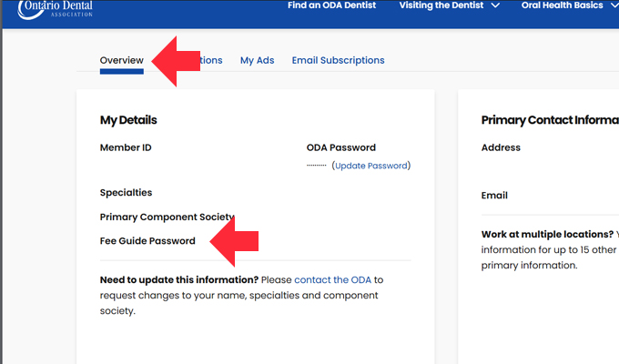
Task: Expand the Visiting the Dentist menu
Action: pos(450,5)
